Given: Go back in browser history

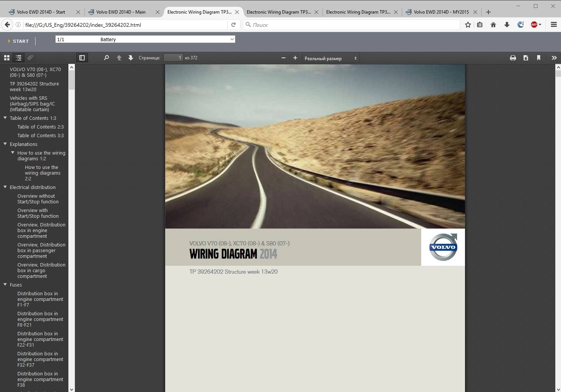Looking at the screenshot, I should (7, 25).
